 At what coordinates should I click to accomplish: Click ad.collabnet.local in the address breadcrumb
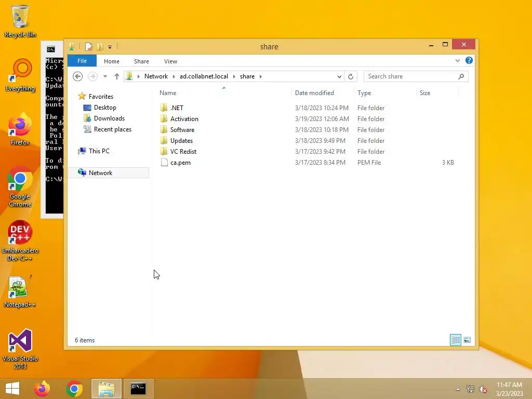tap(204, 76)
